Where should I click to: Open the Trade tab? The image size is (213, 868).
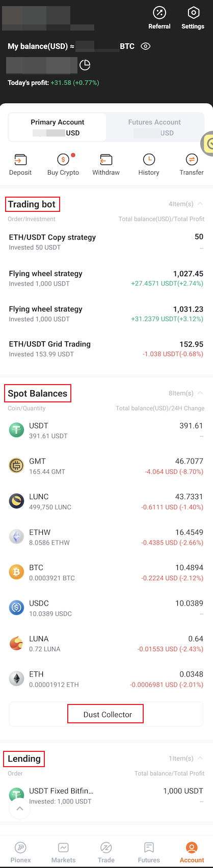[106, 852]
